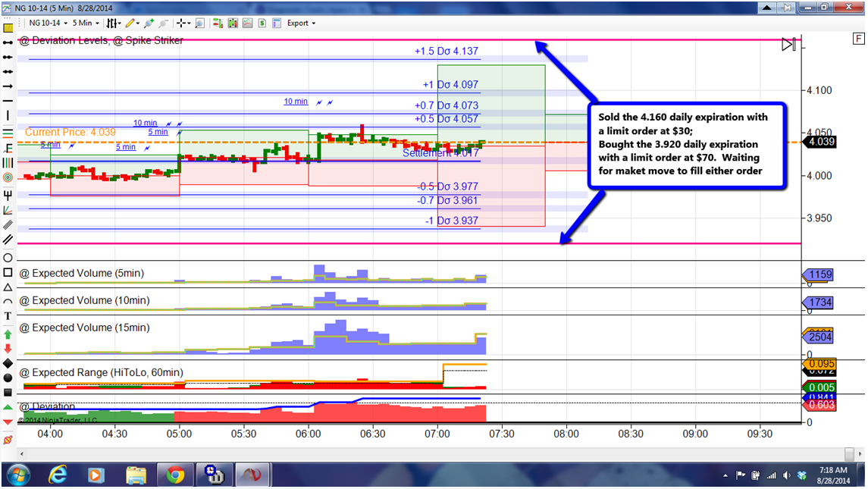Image resolution: width=868 pixels, height=489 pixels.
Task: Click the 1734 expected volume value tag
Action: coord(819,302)
